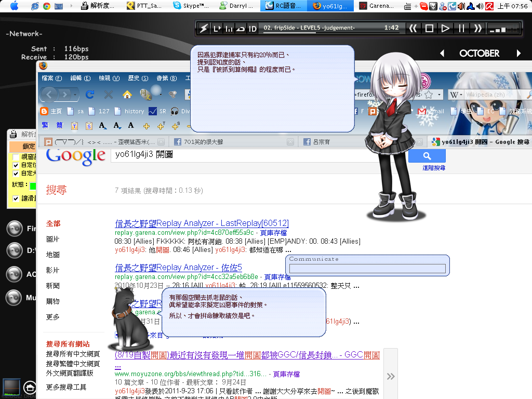
Task: Click the ID tag icon in player
Action: tap(252, 29)
